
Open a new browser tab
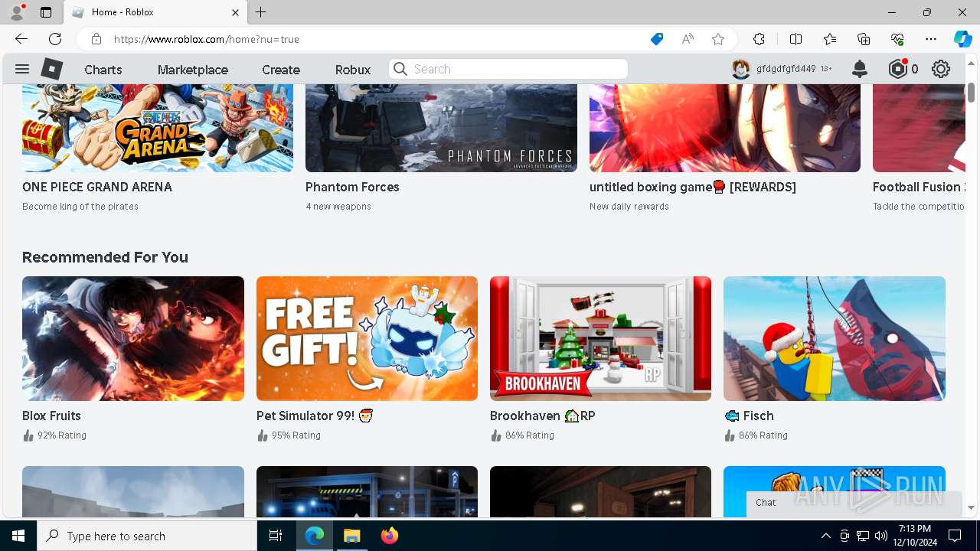tap(261, 12)
